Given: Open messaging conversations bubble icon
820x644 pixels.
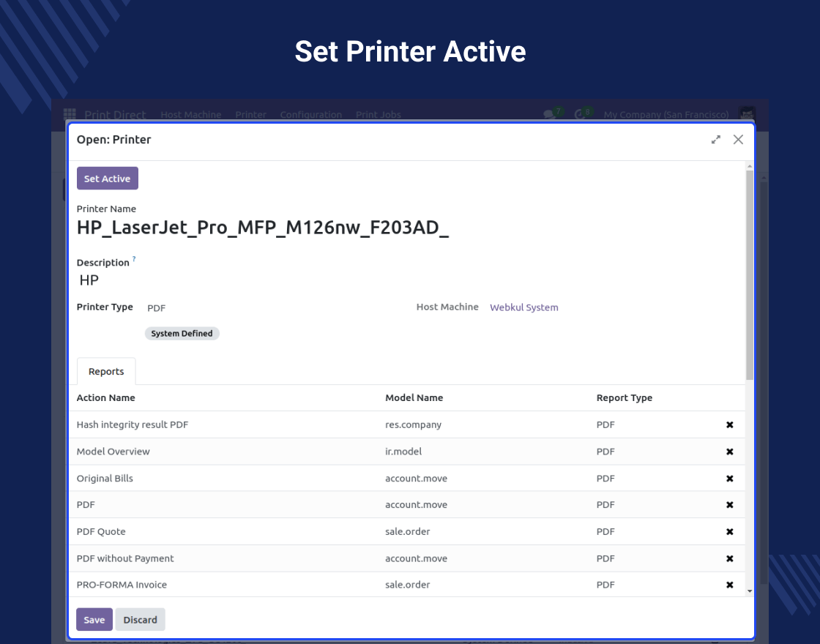Looking at the screenshot, I should tap(549, 114).
